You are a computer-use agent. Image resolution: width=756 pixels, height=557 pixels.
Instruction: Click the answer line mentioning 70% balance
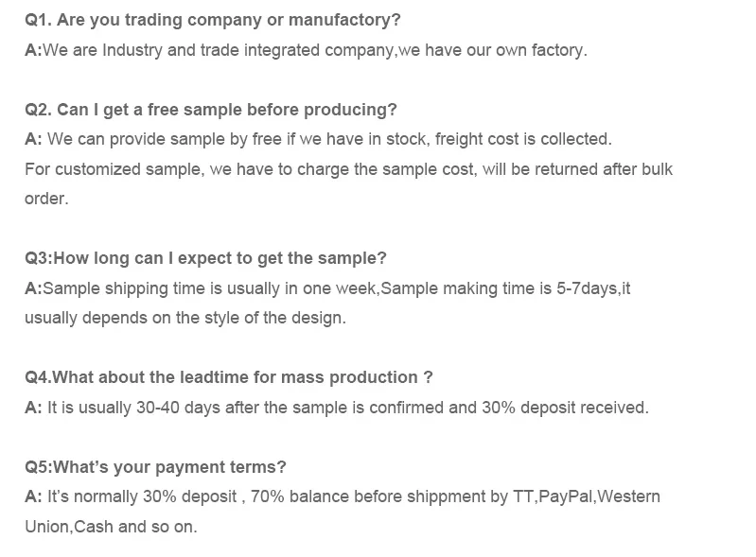[x=342, y=496]
